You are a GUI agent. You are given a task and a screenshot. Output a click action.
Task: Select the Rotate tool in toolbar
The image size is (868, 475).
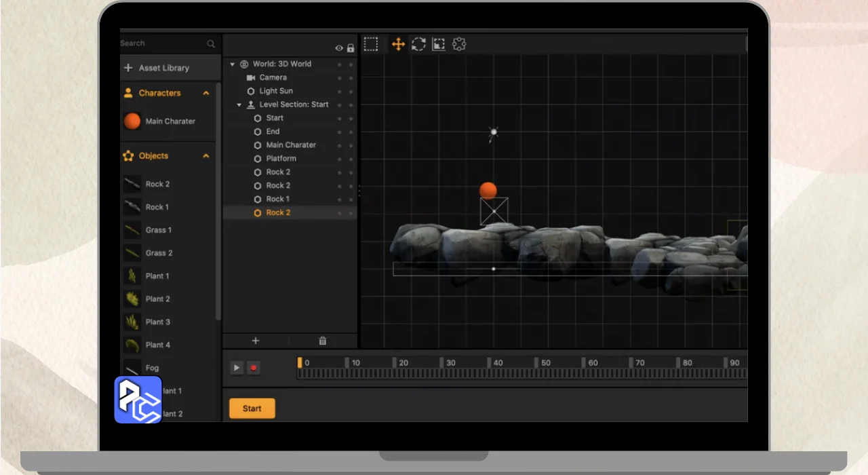pos(418,44)
